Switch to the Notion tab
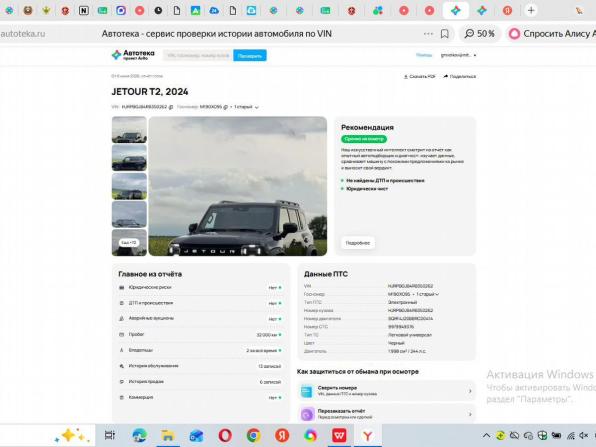Viewport: 596px width, 447px height. pyautogui.click(x=84, y=11)
